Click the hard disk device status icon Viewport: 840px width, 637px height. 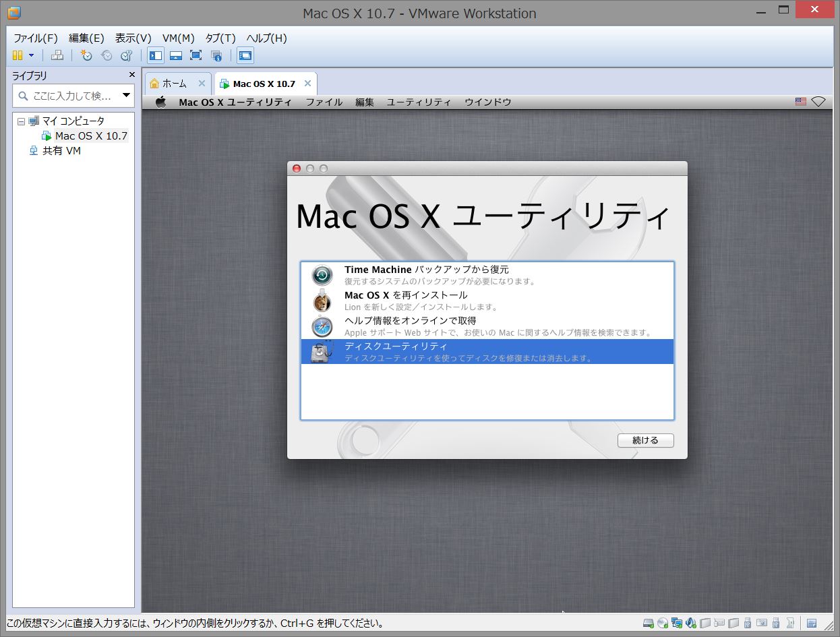[x=649, y=623]
